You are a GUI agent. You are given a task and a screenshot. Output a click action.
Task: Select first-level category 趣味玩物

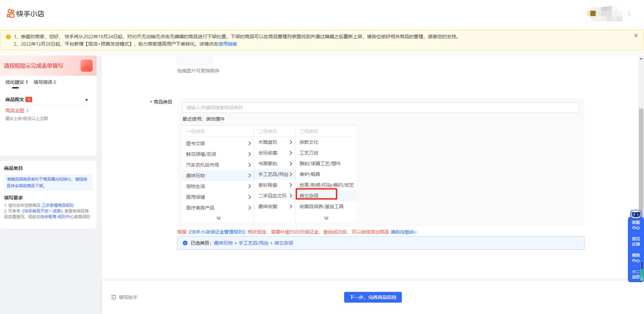196,175
